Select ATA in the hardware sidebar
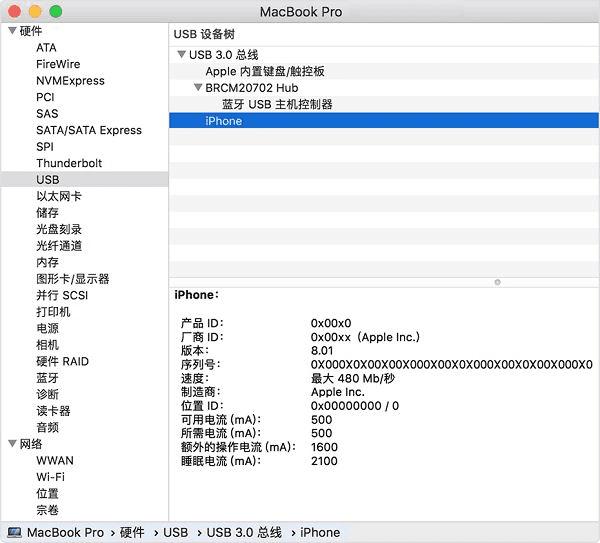 pyautogui.click(x=46, y=47)
